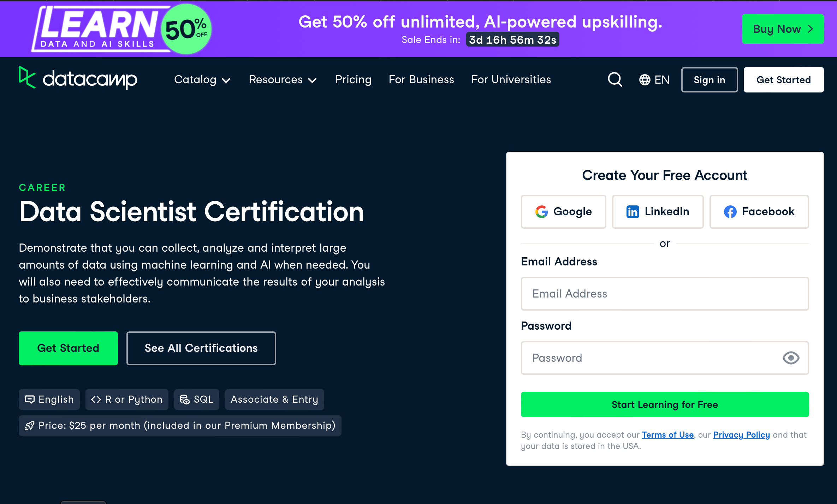This screenshot has height=504, width=837.
Task: Open the Pricing page
Action: (x=353, y=80)
